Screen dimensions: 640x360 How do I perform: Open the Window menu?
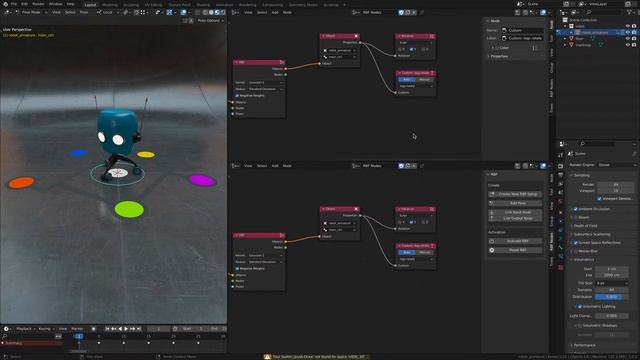tap(56, 4)
